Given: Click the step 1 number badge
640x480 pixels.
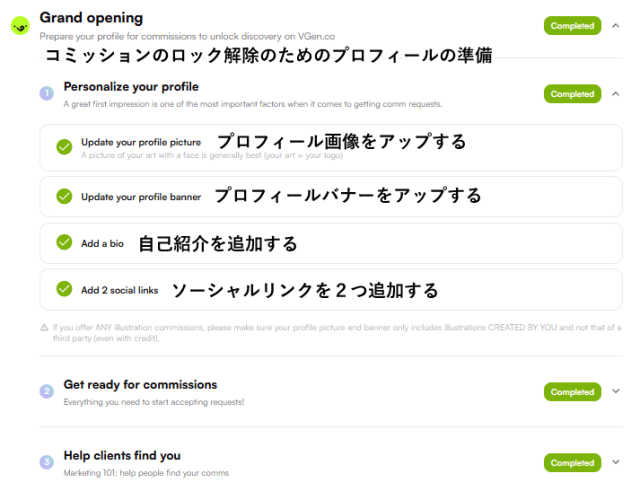Looking at the screenshot, I should coord(46,93).
